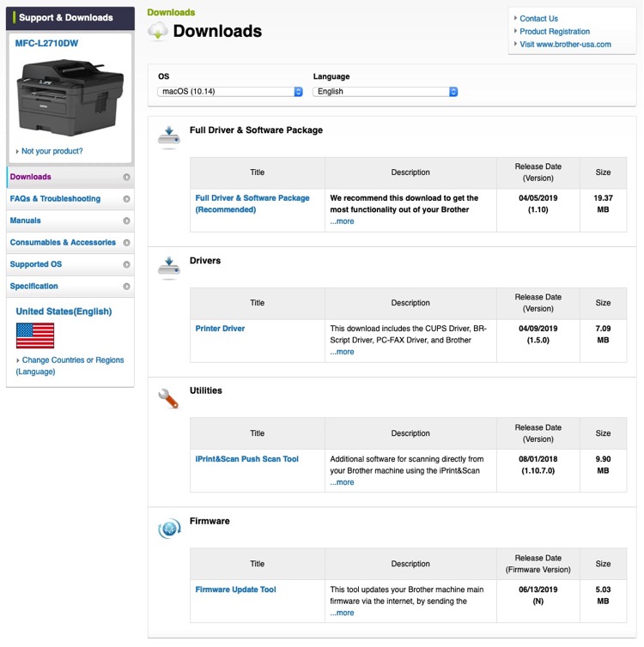Click the arrow icon next to Downloads menu

point(127,177)
